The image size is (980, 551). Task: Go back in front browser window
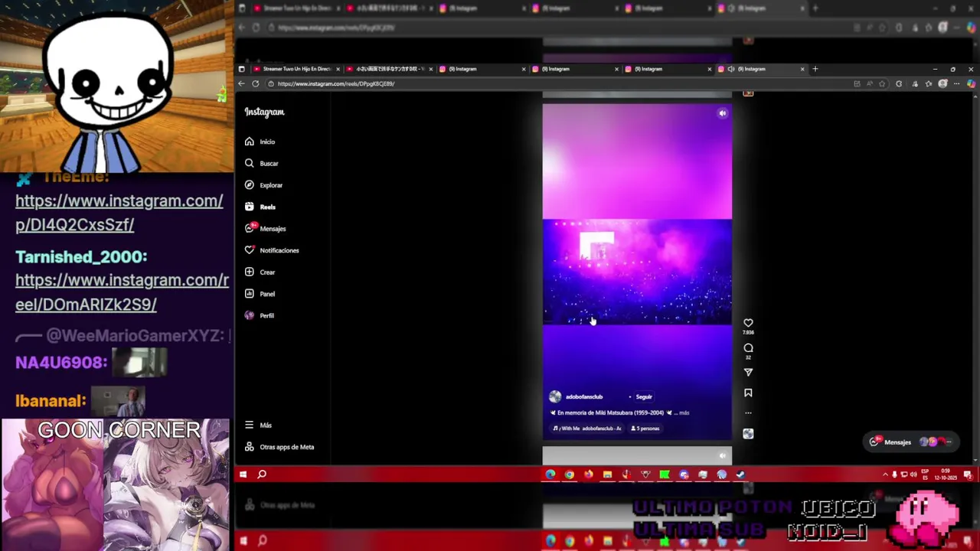pos(242,83)
